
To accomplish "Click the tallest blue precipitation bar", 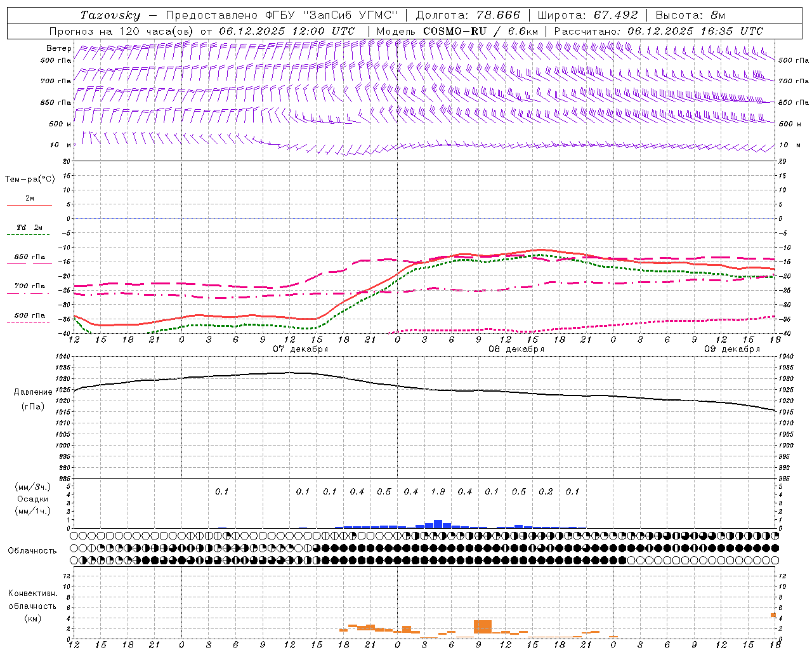I will point(438,524).
